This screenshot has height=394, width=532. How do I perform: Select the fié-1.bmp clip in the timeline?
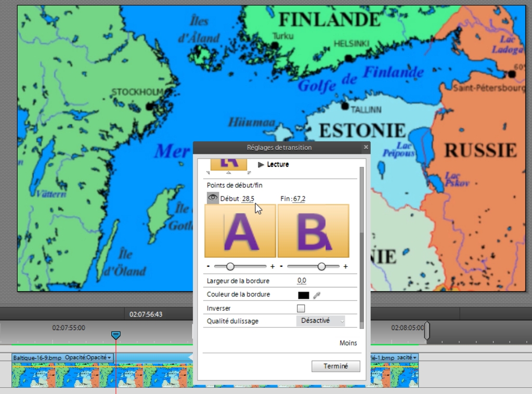pyautogui.click(x=394, y=374)
